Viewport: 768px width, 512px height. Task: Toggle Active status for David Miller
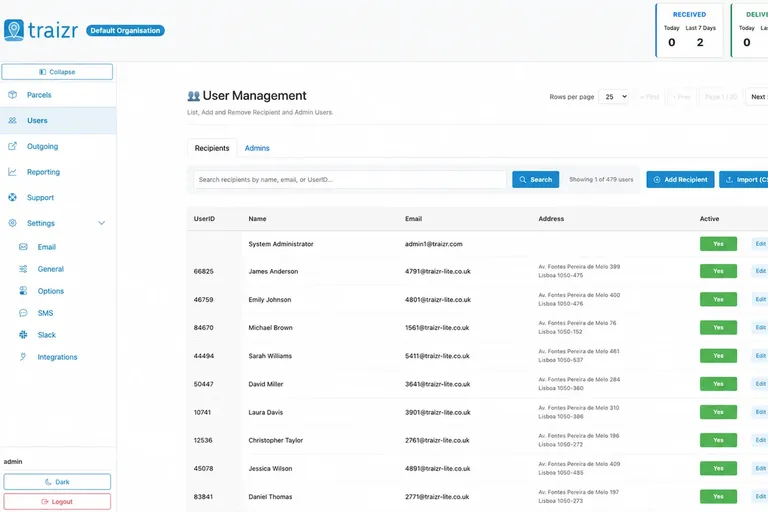[718, 384]
